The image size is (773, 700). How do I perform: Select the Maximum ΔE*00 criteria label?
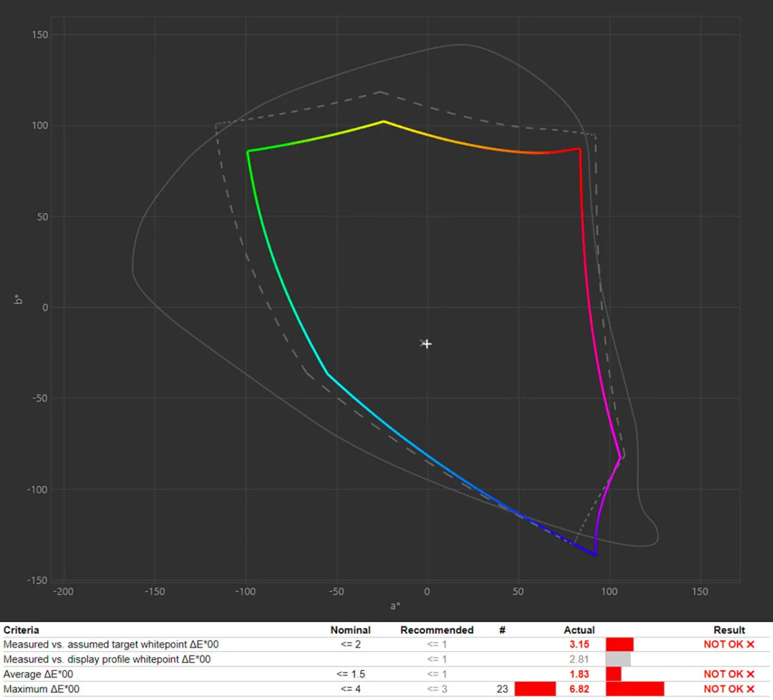[x=41, y=689]
